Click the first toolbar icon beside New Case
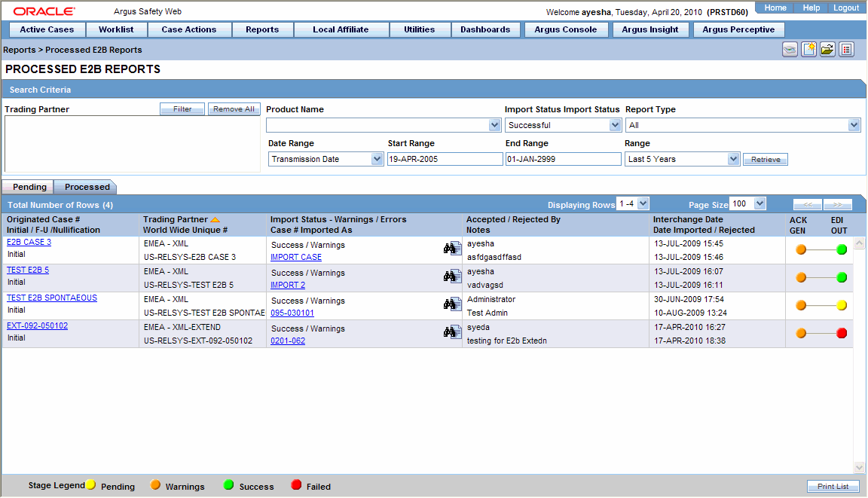 [x=790, y=50]
